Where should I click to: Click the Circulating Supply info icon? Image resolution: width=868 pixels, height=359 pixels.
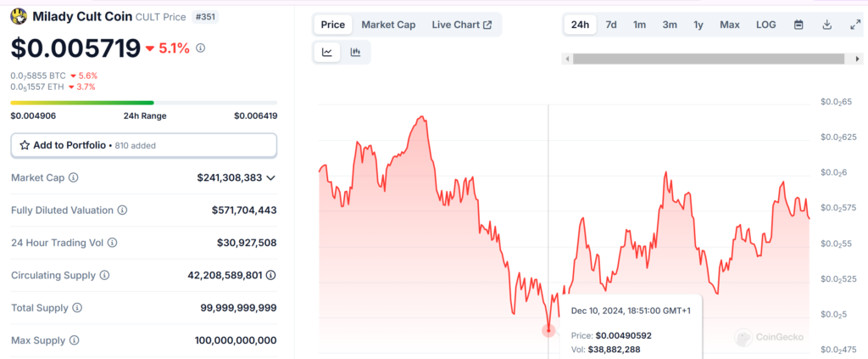(x=104, y=276)
